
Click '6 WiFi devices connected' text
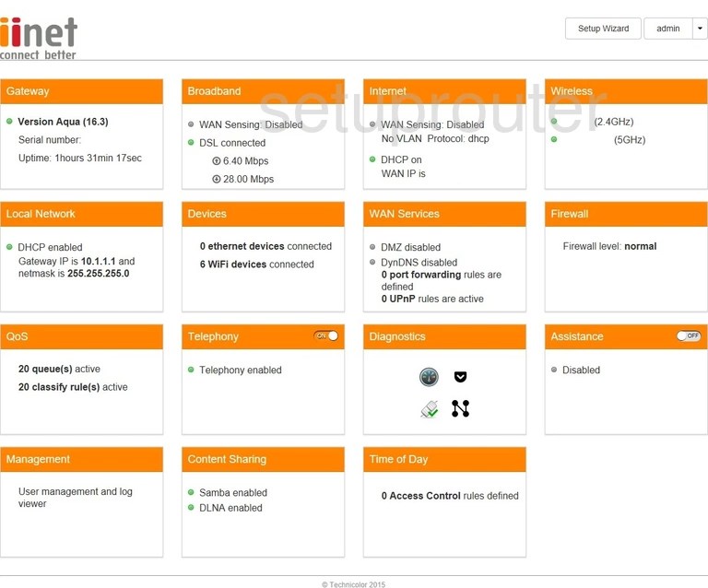pyautogui.click(x=257, y=265)
